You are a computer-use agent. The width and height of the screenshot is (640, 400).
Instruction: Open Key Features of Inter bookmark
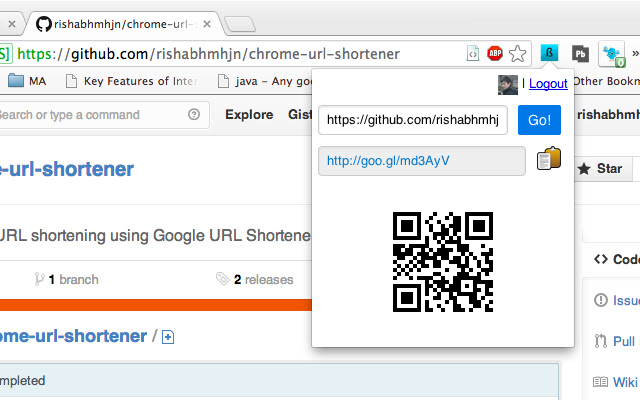pyautogui.click(x=132, y=81)
